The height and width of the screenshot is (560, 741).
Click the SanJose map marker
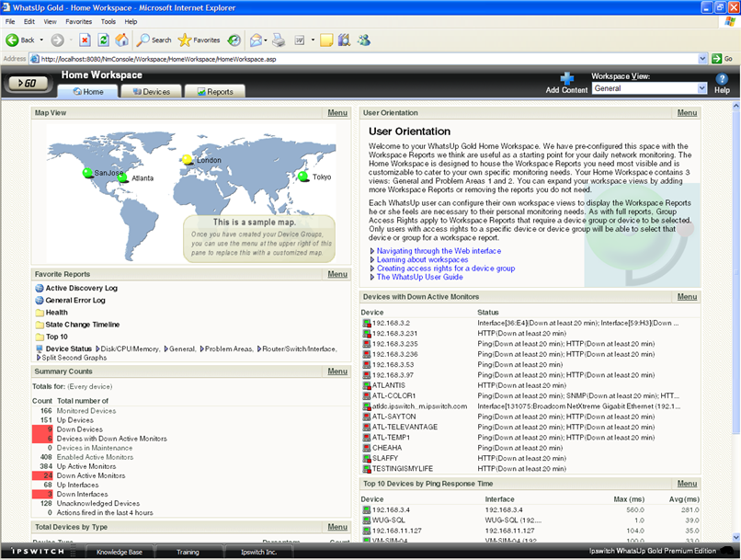(87, 172)
